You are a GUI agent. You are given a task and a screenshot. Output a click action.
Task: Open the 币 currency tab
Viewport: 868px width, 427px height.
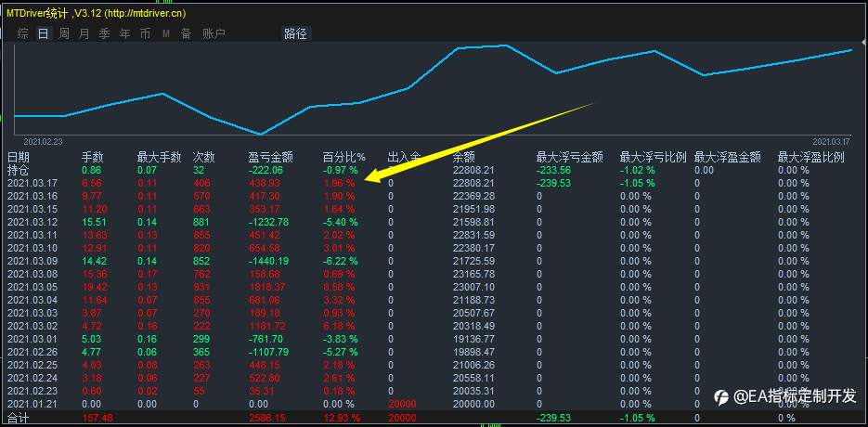tap(145, 33)
